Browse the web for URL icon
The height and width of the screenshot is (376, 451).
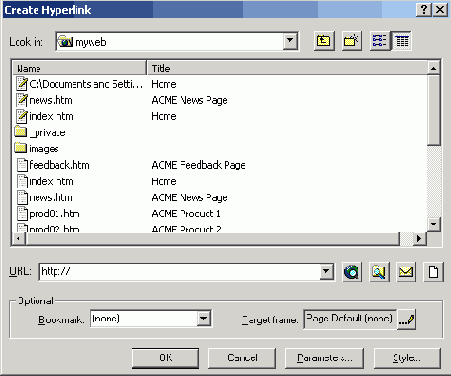pyautogui.click(x=352, y=272)
